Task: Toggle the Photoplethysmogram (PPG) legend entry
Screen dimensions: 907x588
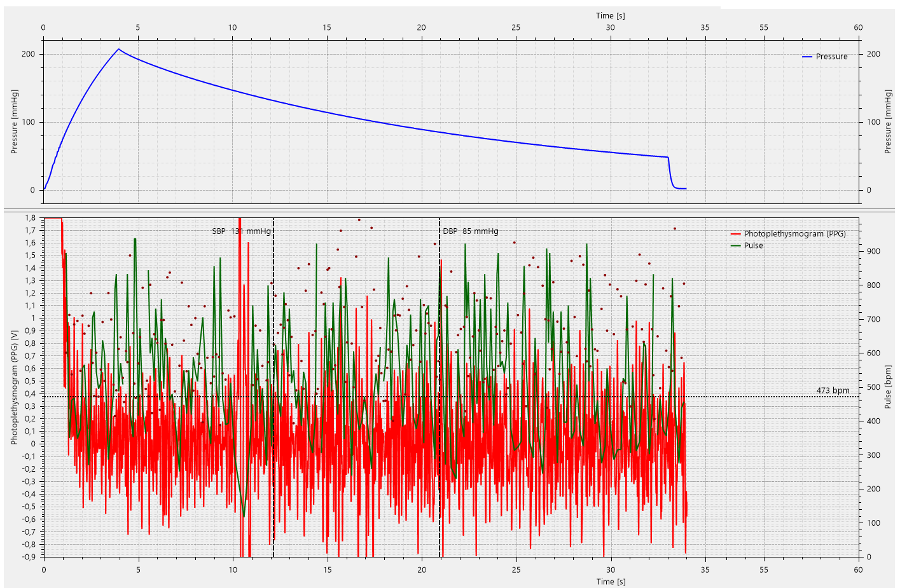Action: point(794,234)
